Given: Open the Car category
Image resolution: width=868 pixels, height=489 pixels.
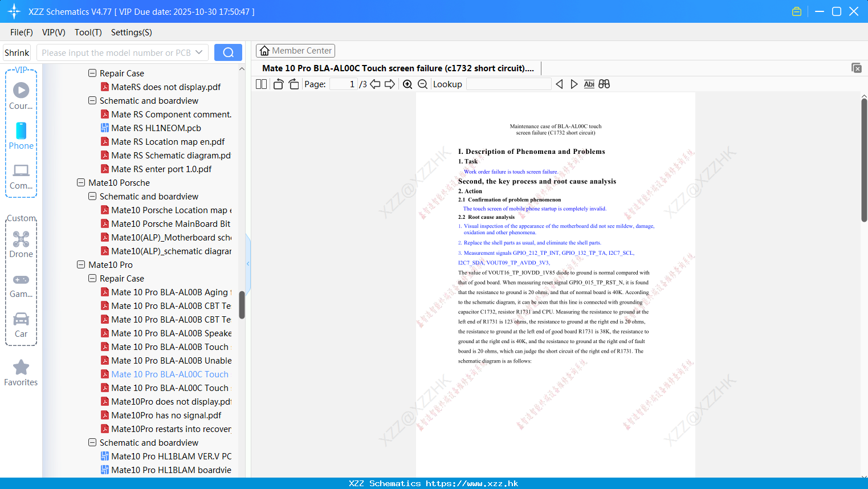Looking at the screenshot, I should [21, 325].
